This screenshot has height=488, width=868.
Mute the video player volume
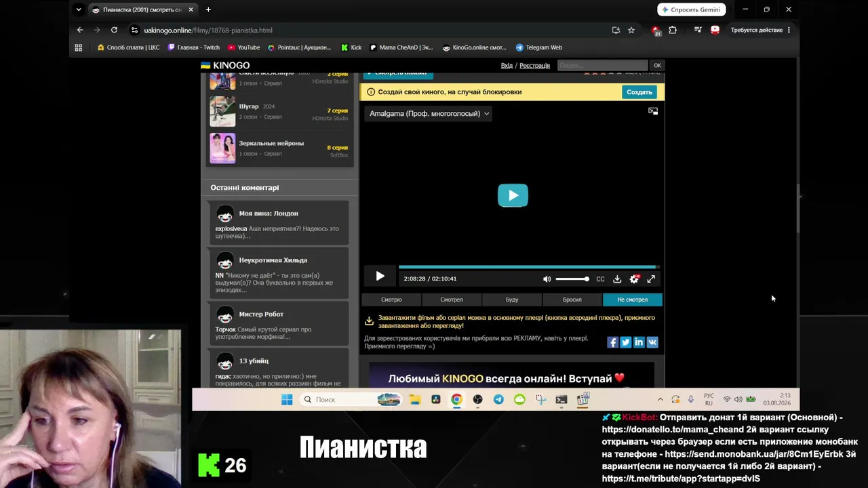tap(547, 279)
